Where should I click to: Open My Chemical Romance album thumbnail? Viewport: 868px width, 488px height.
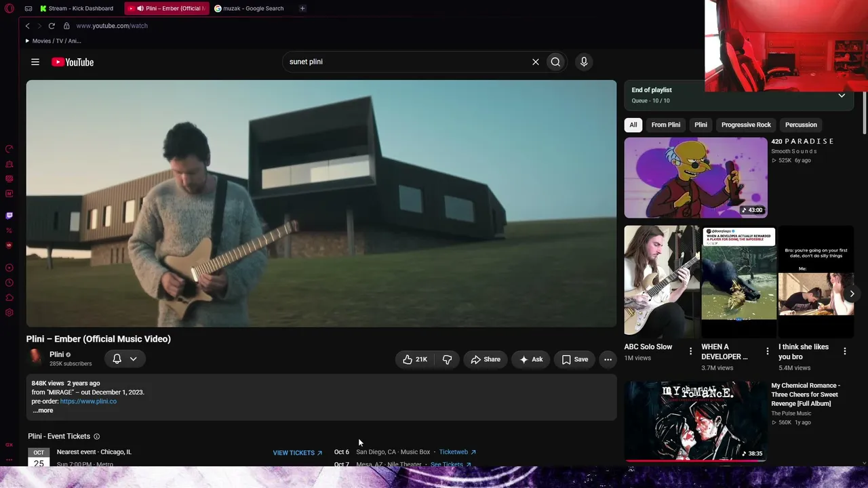(x=696, y=421)
